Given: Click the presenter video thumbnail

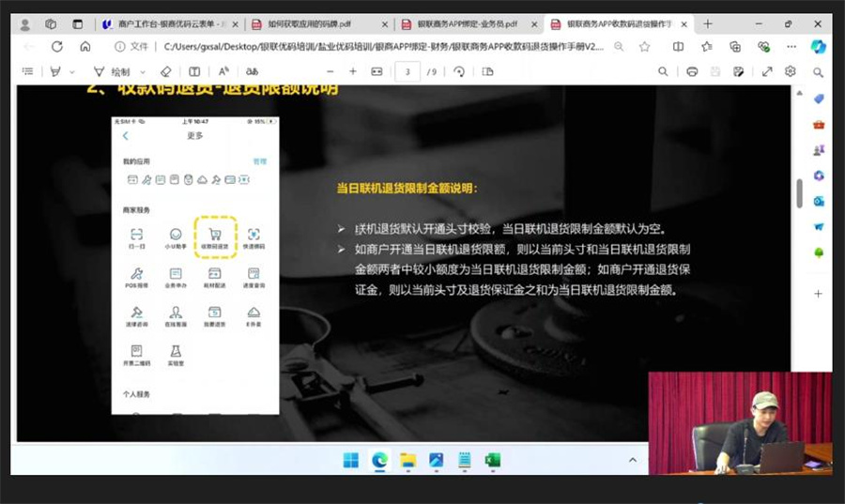Looking at the screenshot, I should tap(740, 423).
